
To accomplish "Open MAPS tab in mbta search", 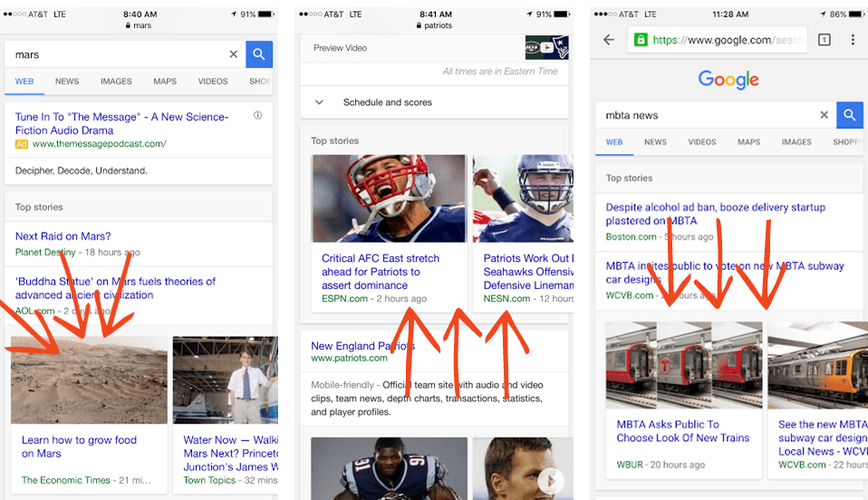I will [x=748, y=142].
